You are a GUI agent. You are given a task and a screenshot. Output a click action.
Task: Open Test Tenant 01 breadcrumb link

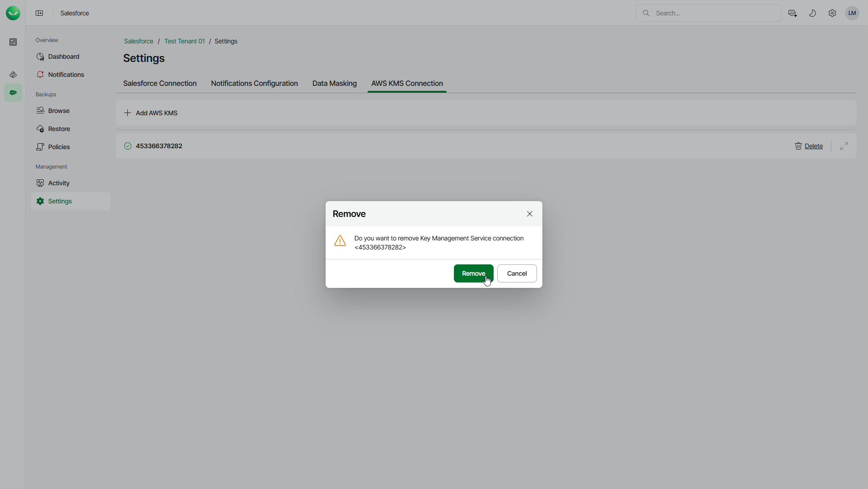[x=184, y=41]
